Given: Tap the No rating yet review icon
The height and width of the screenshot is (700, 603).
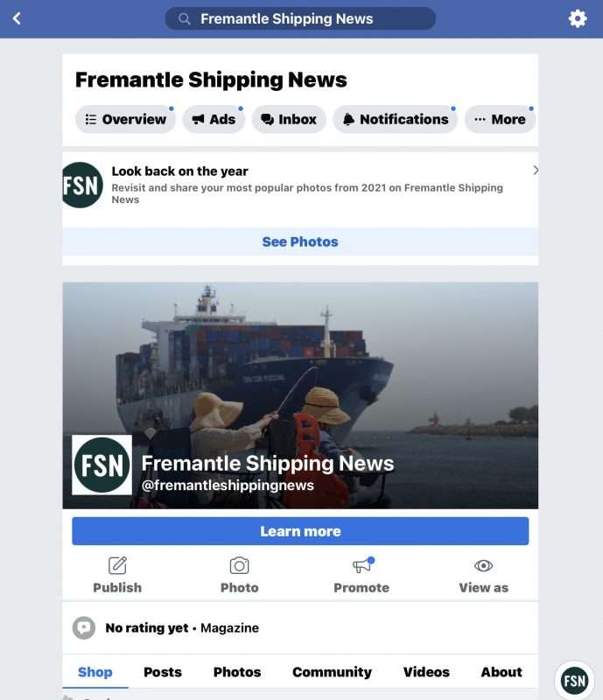Looking at the screenshot, I should click(x=84, y=627).
